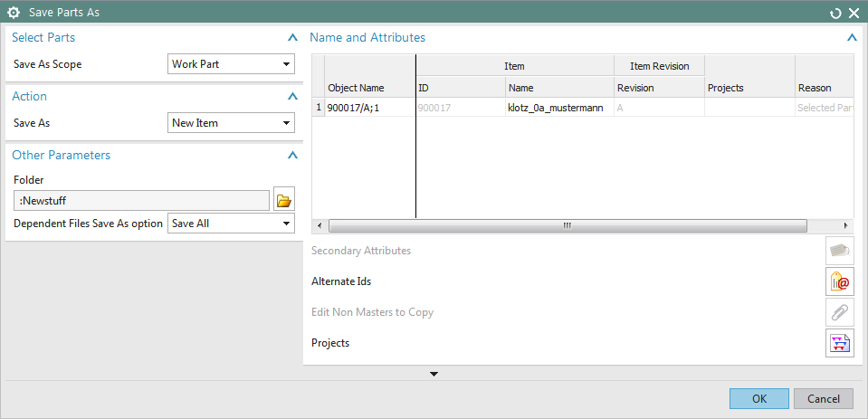The image size is (868, 419).
Task: Open the Alternate Ids icon button
Action: 840,281
